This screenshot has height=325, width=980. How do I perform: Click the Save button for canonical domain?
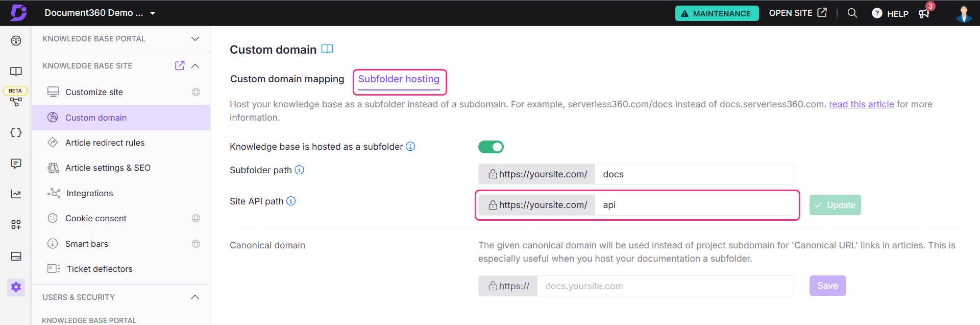pyautogui.click(x=827, y=286)
